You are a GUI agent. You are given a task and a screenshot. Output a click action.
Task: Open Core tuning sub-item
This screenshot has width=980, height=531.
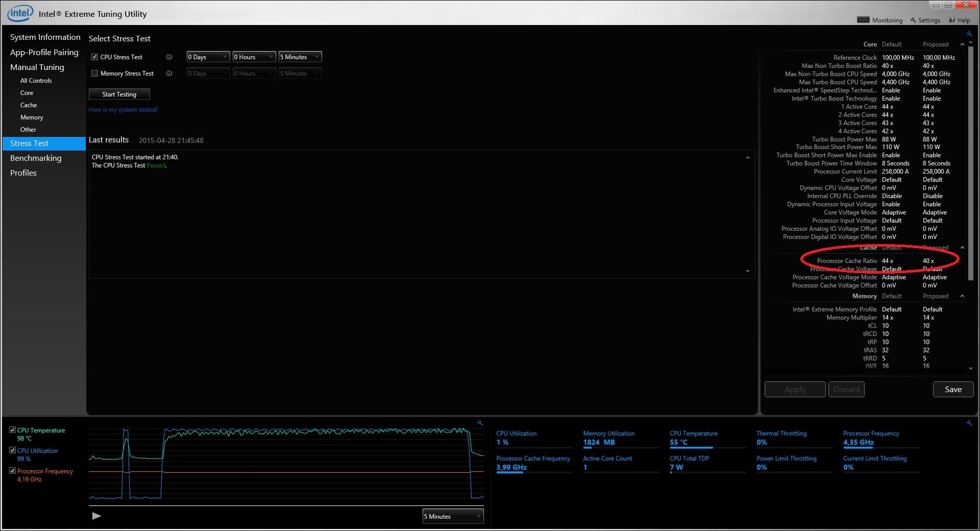pos(27,93)
